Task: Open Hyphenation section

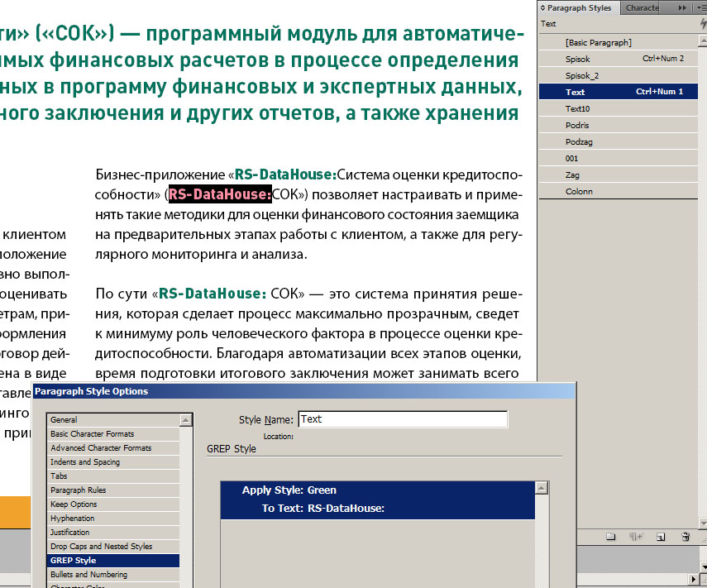Action: (x=113, y=518)
